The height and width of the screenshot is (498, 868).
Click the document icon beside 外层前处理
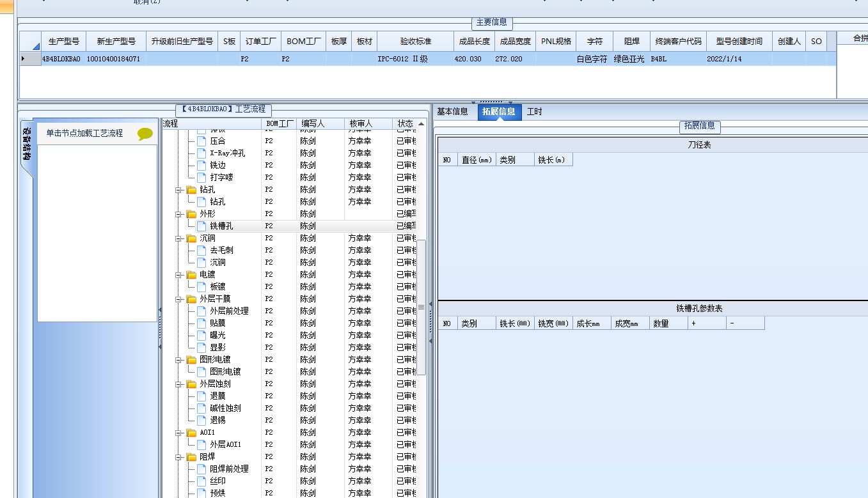click(x=201, y=311)
